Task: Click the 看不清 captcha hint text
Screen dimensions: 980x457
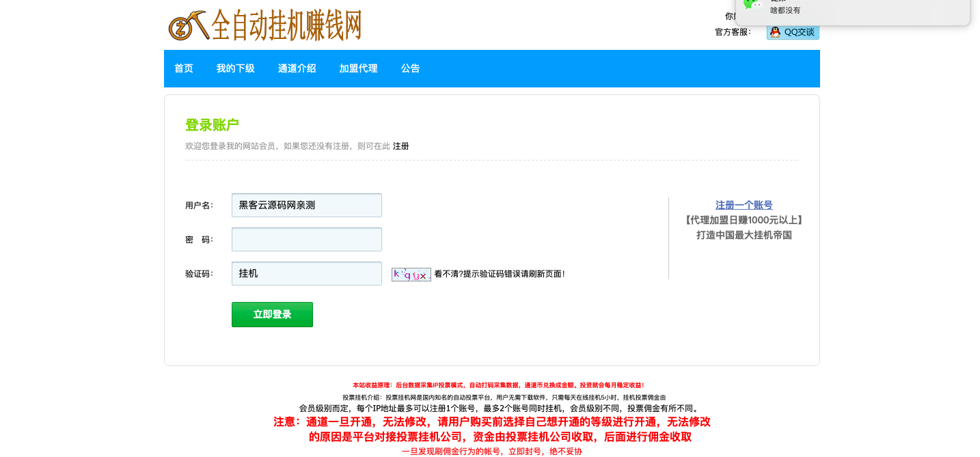Action: coord(499,274)
